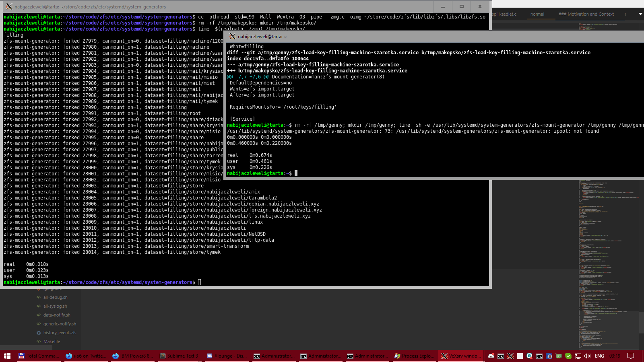The height and width of the screenshot is (362, 644).
Task: Select the 'normal' editor tab
Action: (537, 14)
